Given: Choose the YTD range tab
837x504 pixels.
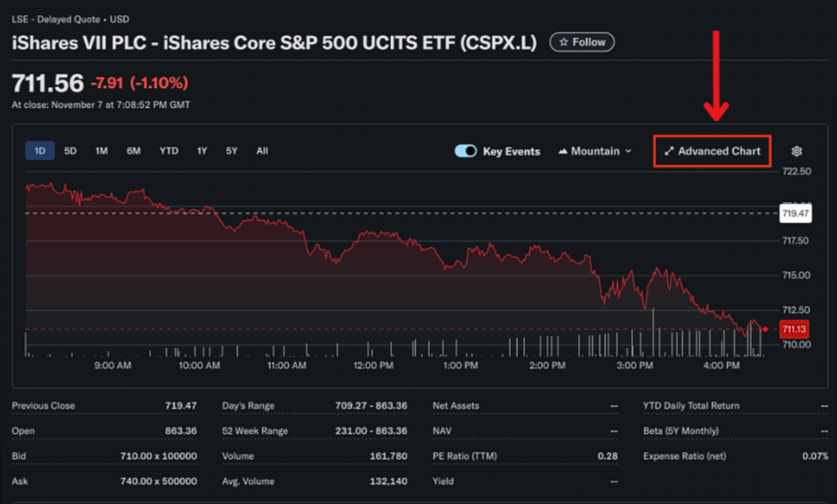Looking at the screenshot, I should click(x=169, y=151).
